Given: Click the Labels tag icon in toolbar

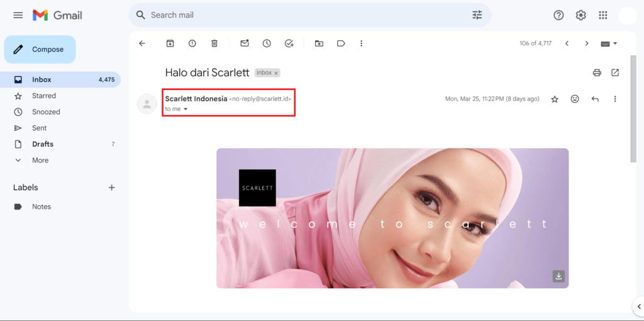Looking at the screenshot, I should (x=341, y=43).
